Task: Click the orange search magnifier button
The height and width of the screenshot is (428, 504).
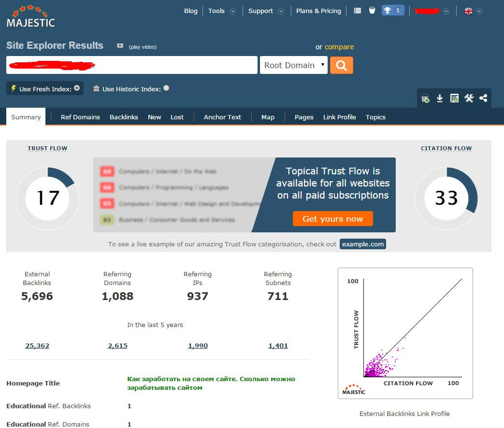Action: 341,65
